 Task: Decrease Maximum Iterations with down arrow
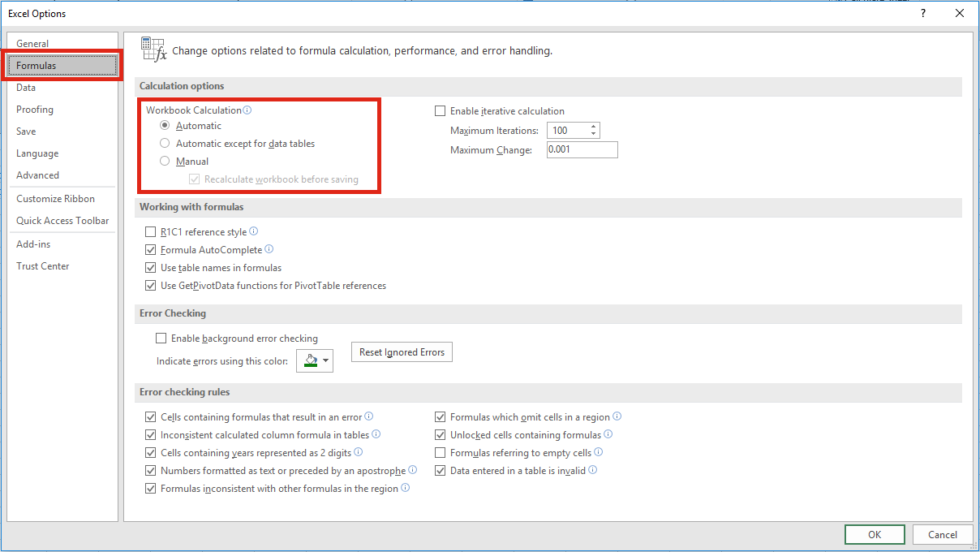(x=594, y=135)
